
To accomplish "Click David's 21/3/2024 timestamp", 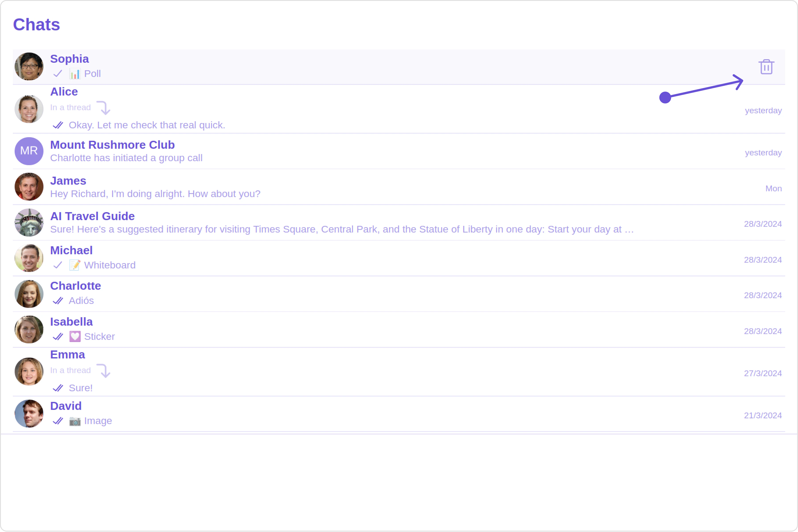I will (762, 416).
